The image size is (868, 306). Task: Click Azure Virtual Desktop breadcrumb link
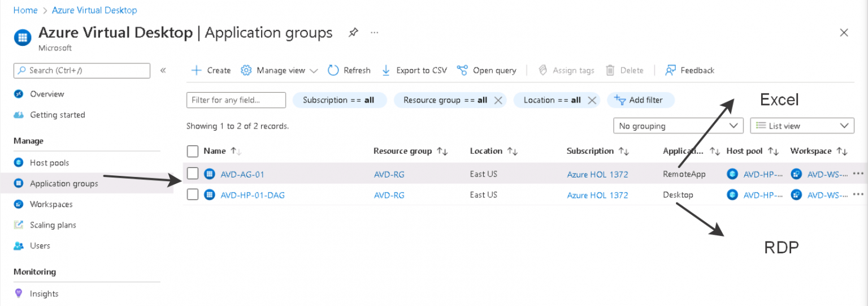coord(94,10)
